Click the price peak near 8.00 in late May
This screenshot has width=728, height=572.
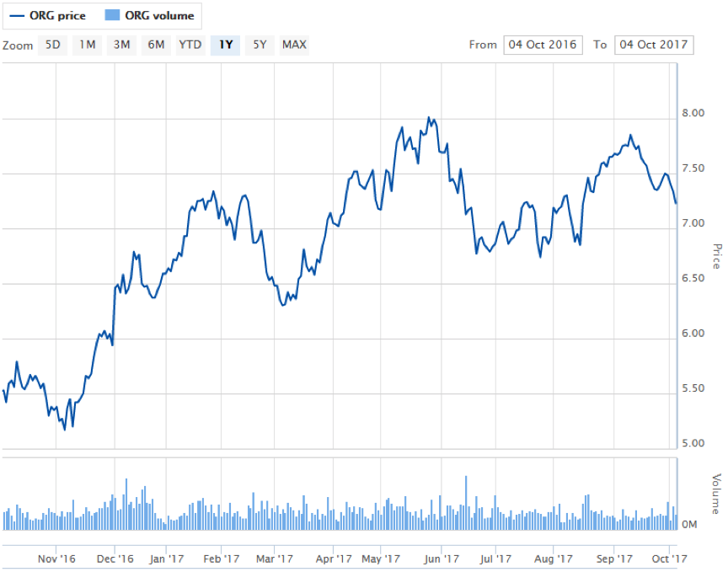(429, 118)
